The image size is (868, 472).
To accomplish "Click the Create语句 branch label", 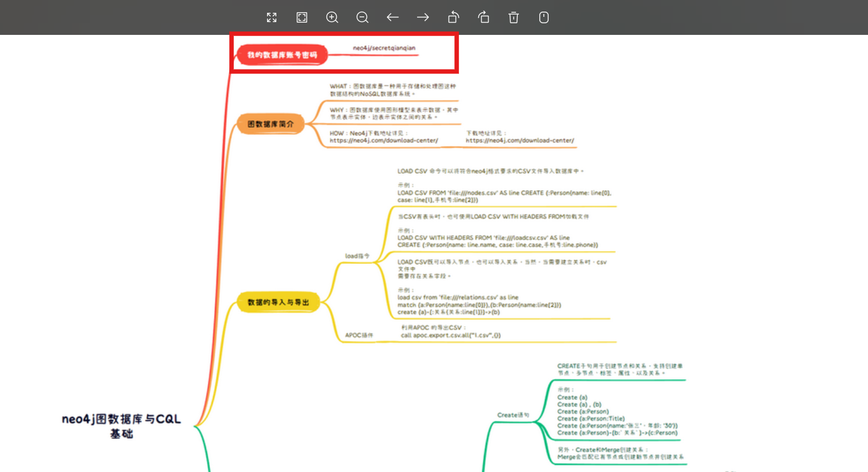I will pos(514,415).
